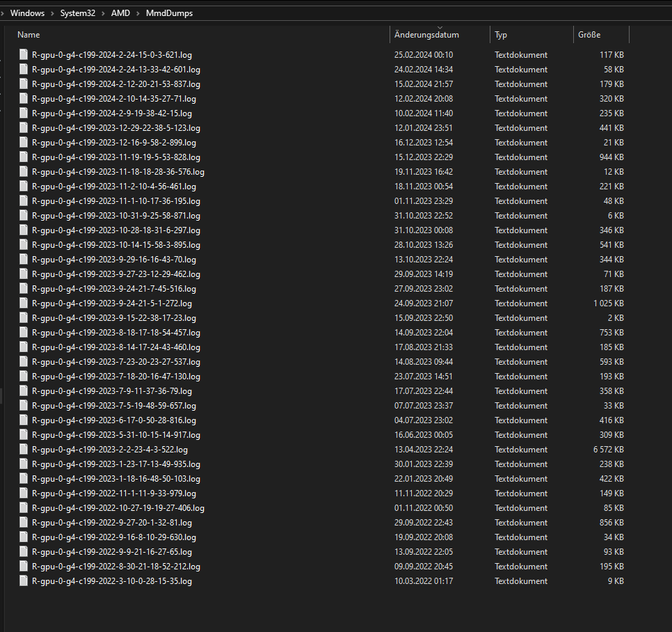Click file icon of R-gpu-0-g4-c199-2024-2-24-13-33-42-601.log

pos(24,69)
